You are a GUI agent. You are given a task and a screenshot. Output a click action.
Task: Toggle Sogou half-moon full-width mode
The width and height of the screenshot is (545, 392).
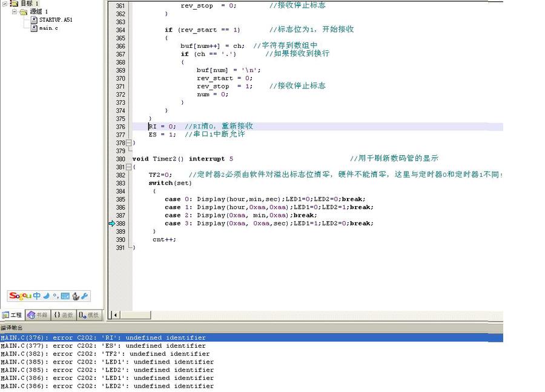(46, 296)
